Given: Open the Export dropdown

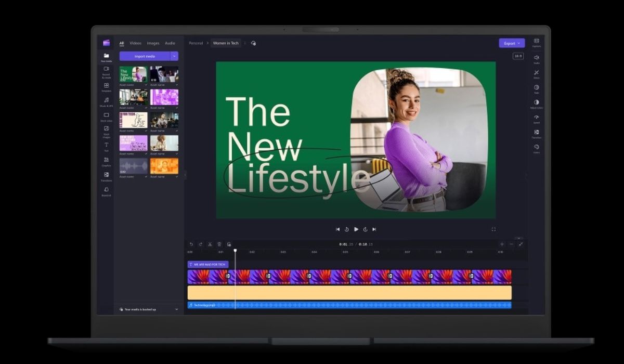Looking at the screenshot, I should click(512, 43).
